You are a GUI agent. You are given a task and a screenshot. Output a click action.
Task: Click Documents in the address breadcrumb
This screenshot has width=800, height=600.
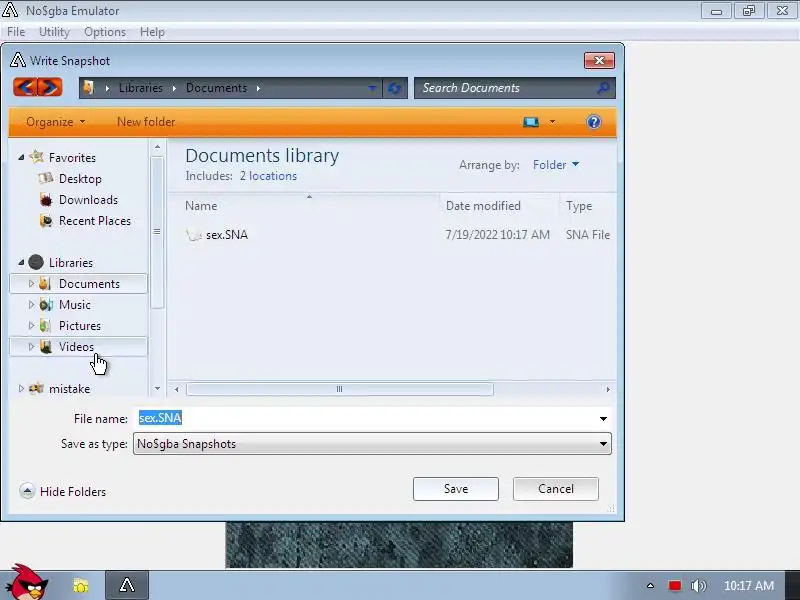click(216, 88)
